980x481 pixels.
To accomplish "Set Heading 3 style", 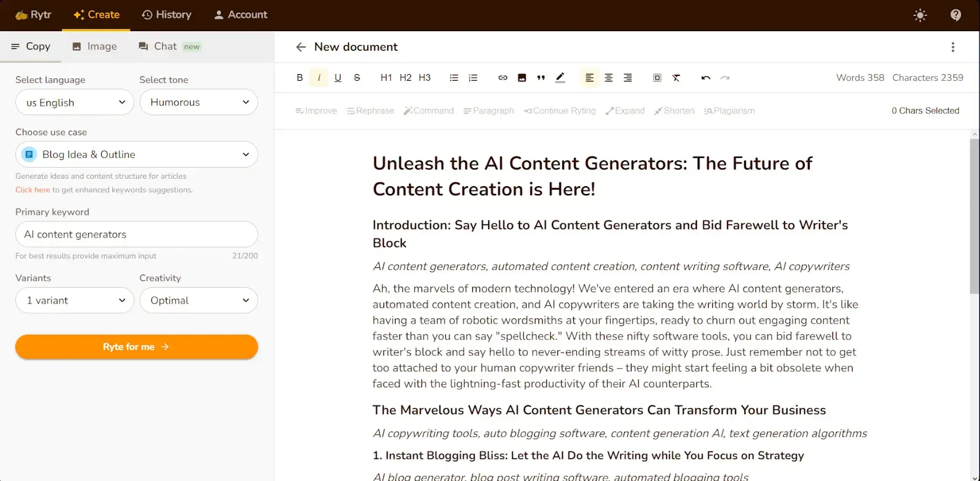I will [424, 78].
